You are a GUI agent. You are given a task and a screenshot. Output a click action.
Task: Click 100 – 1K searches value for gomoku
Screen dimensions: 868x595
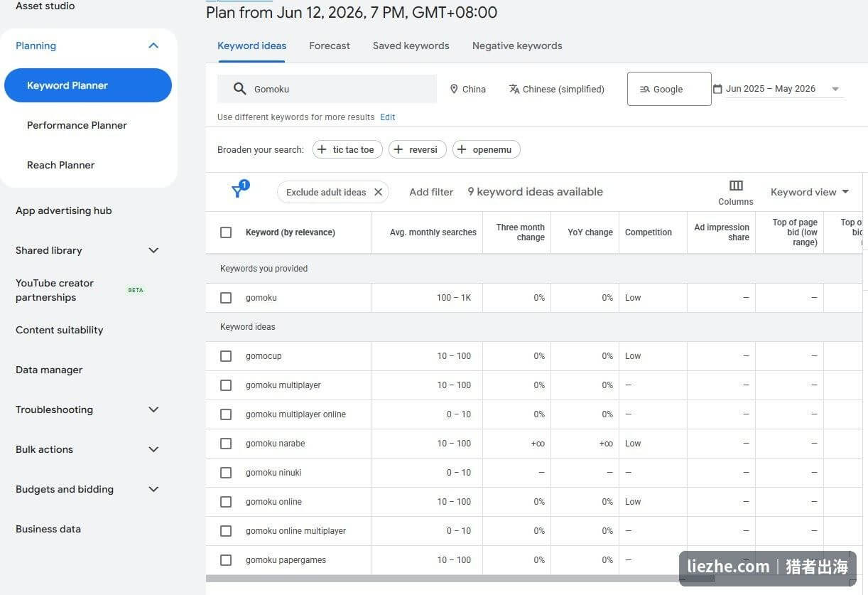pos(454,298)
